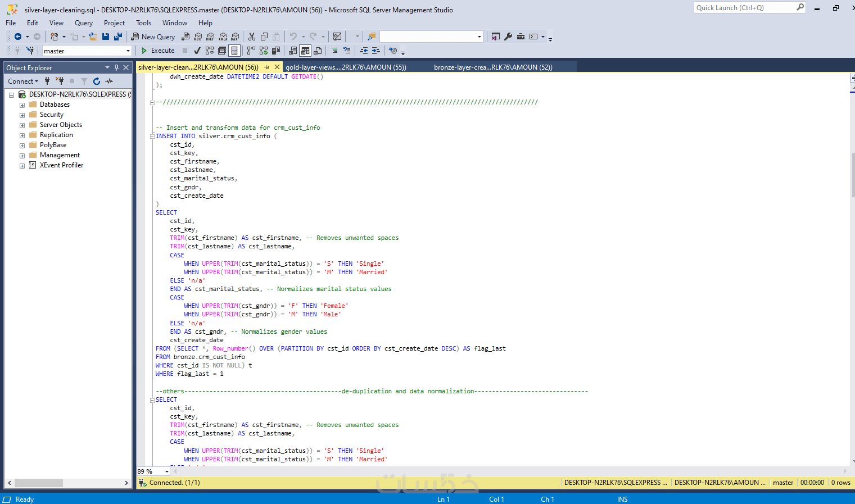Image resolution: width=855 pixels, height=504 pixels.
Task: Open a new DMX query
Action: point(210,37)
